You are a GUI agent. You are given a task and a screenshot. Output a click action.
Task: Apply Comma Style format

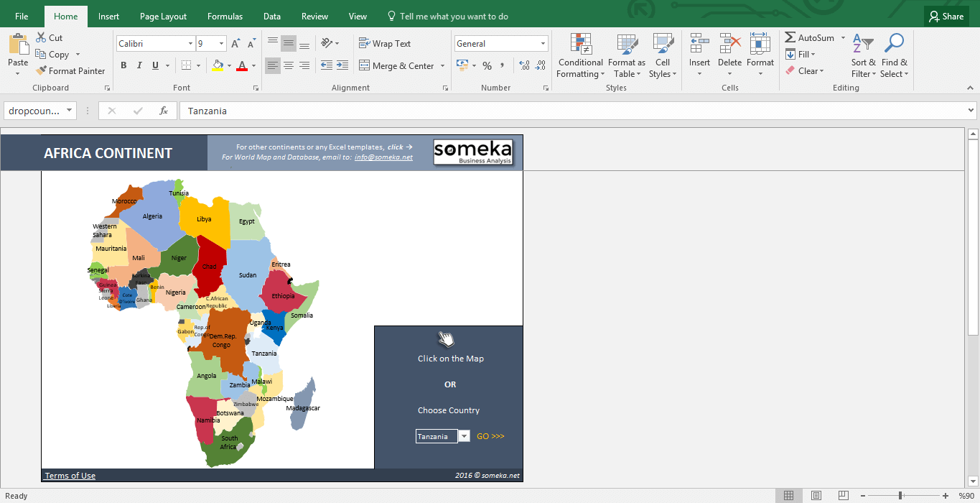503,66
